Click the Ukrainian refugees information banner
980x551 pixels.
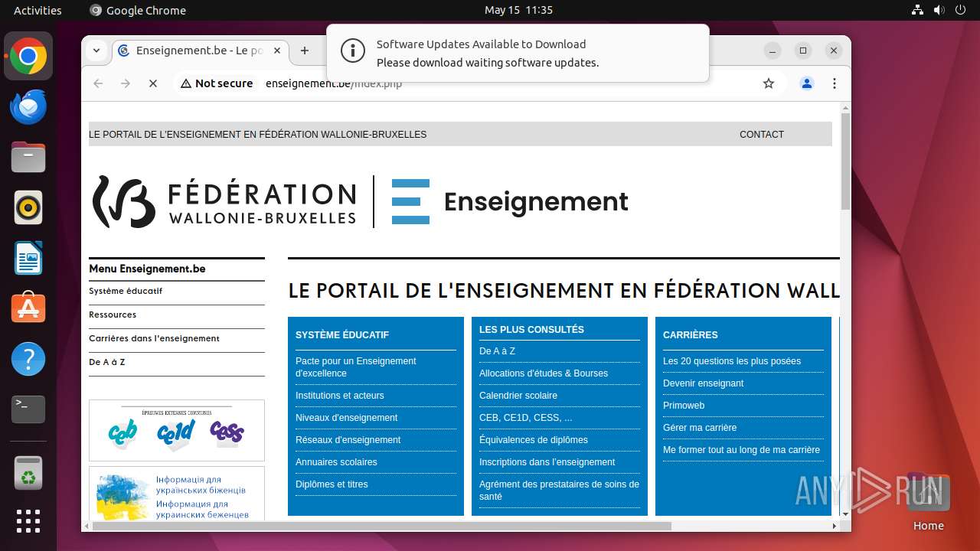coord(177,494)
